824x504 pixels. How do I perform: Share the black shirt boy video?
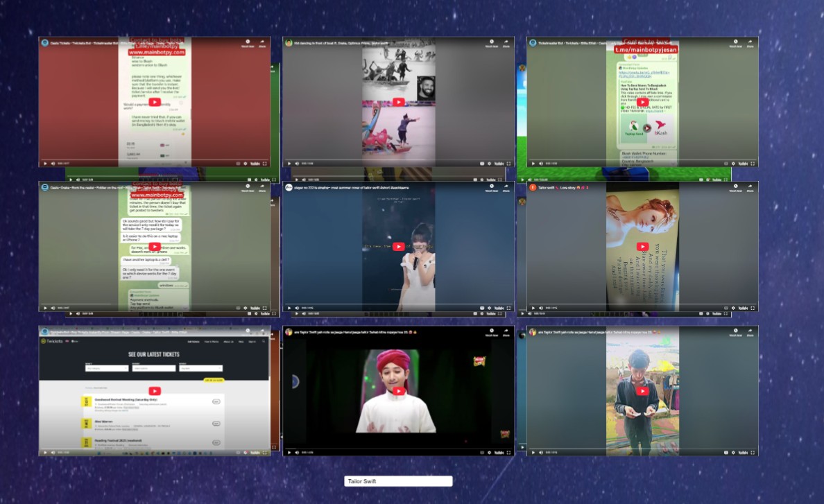pos(750,331)
